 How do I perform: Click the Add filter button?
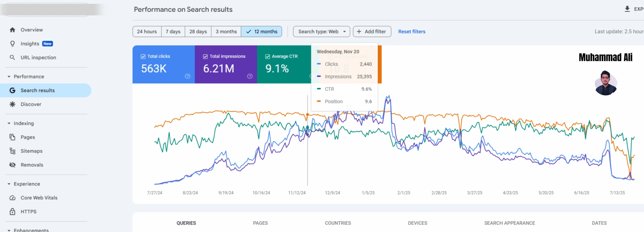(x=372, y=32)
